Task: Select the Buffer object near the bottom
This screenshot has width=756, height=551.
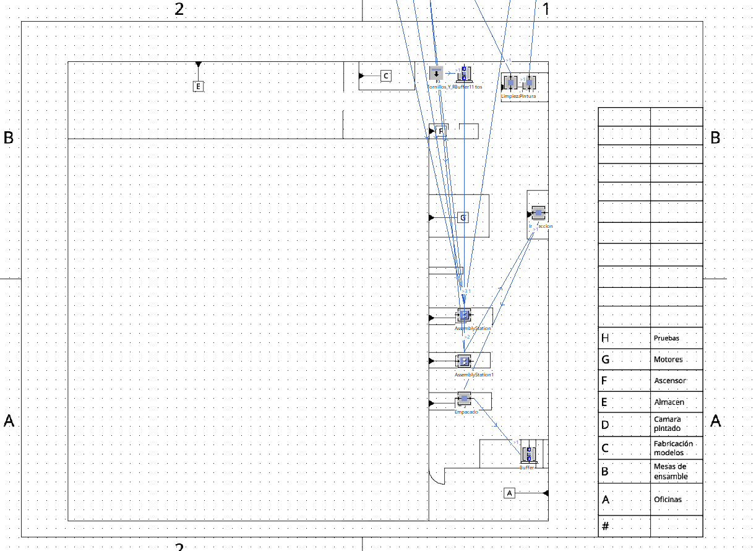Action: click(528, 454)
